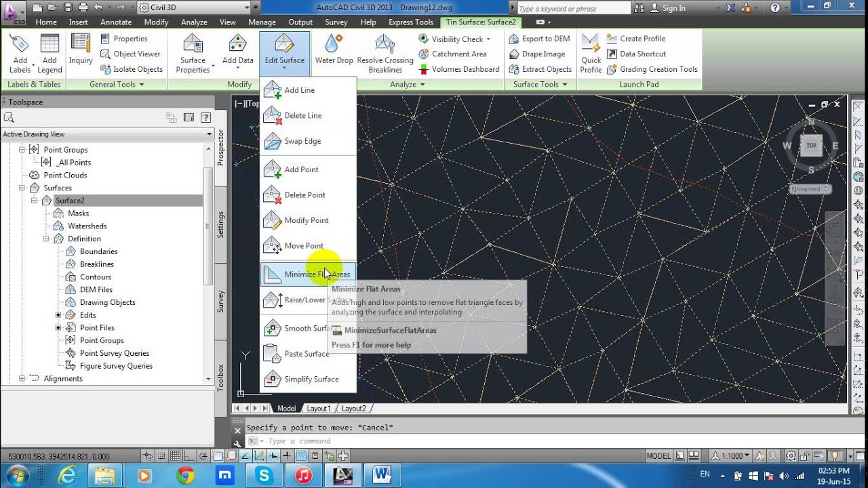The width and height of the screenshot is (868, 488).
Task: Open the Survey ribbon tab
Action: [336, 22]
